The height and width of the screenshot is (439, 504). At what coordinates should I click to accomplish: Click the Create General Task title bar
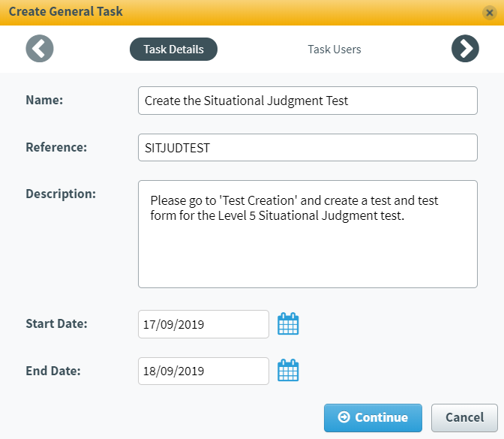coord(252,13)
